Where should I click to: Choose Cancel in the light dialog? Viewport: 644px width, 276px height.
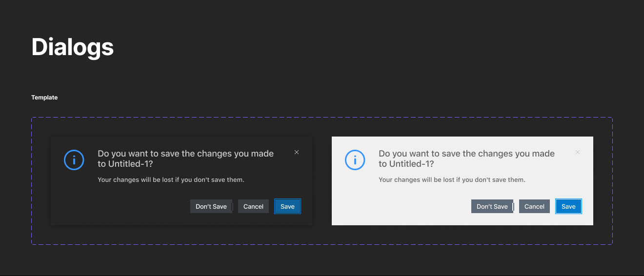click(534, 207)
